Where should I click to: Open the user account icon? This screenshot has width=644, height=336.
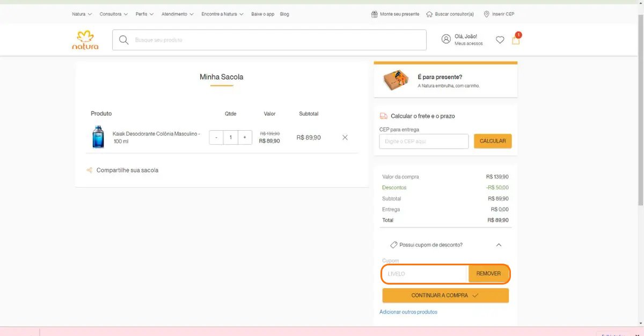click(x=446, y=39)
